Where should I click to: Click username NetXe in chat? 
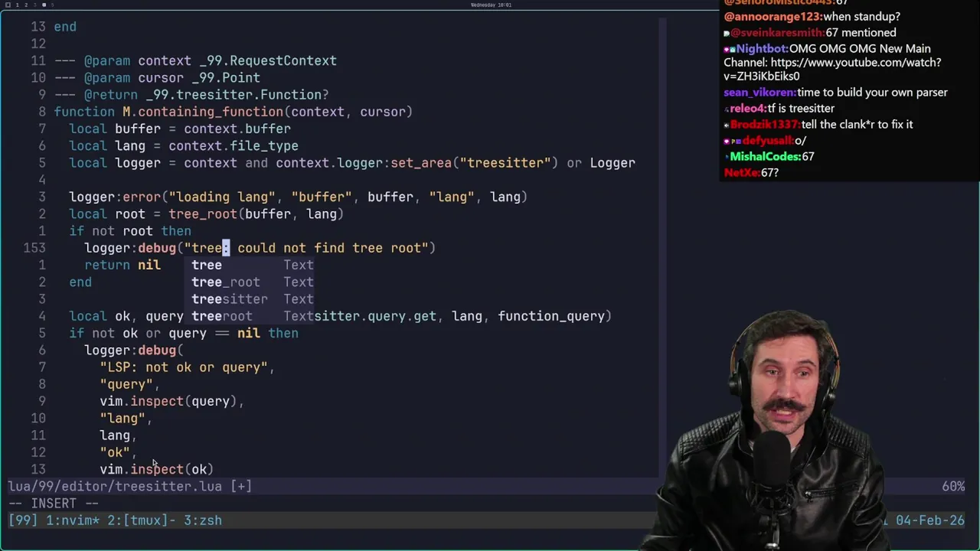[x=741, y=173]
